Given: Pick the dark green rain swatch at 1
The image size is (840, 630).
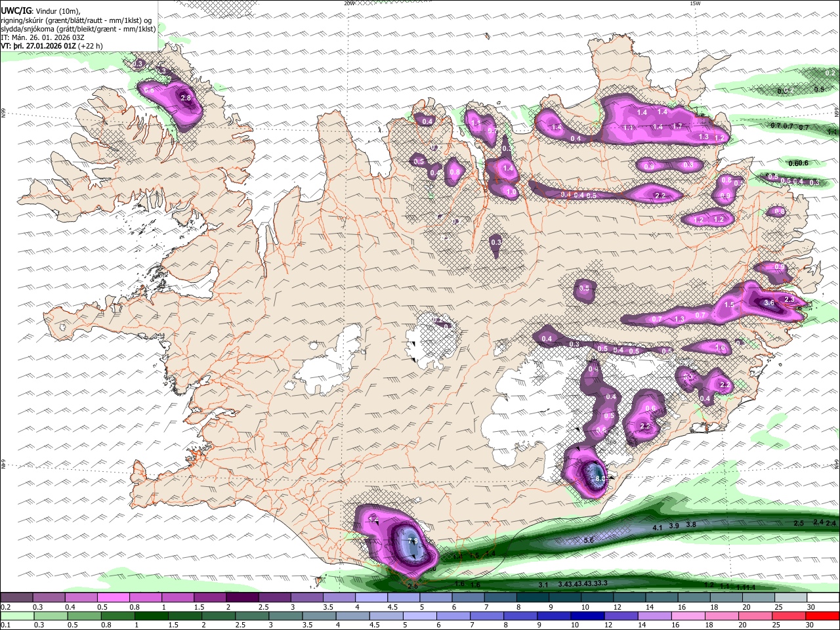Looking at the screenshot, I should click(152, 616).
